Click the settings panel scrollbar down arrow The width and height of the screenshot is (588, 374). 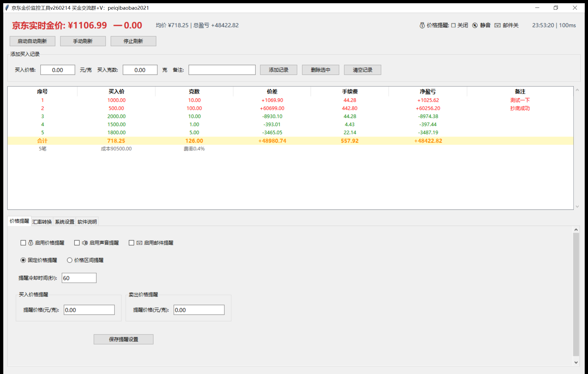[x=576, y=362]
